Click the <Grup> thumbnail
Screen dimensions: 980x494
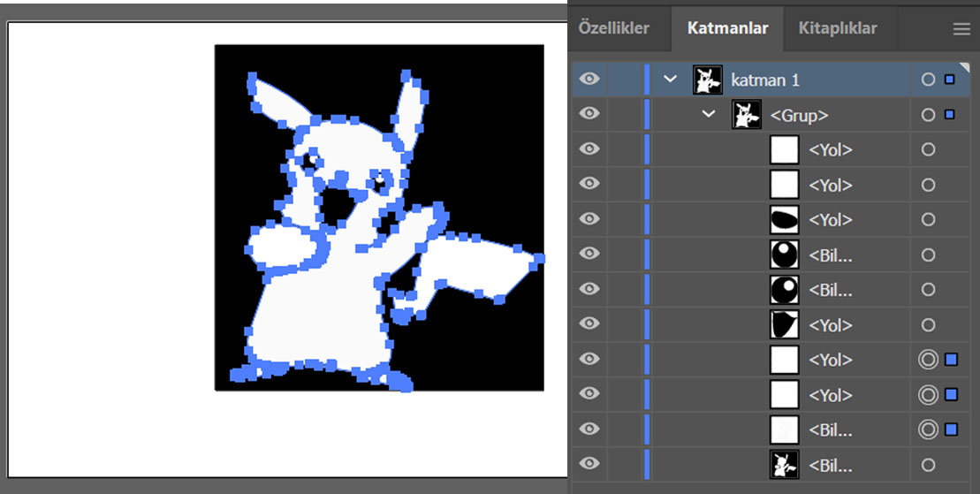click(x=746, y=114)
